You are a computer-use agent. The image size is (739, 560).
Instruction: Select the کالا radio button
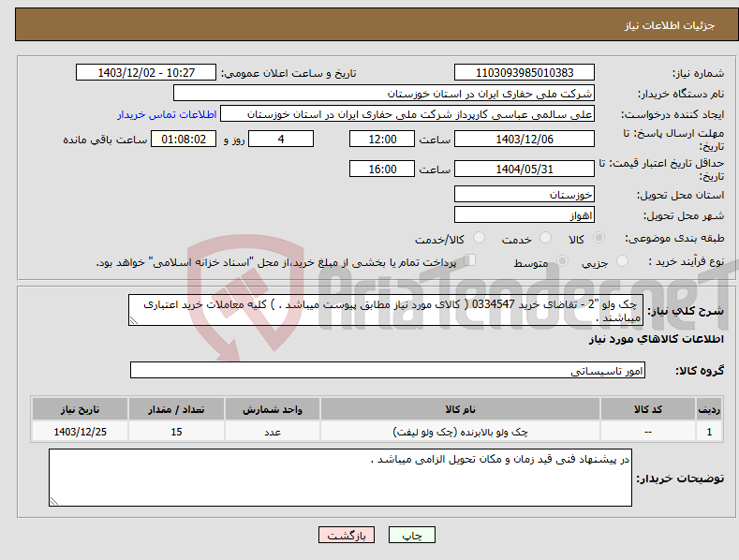coord(599,238)
